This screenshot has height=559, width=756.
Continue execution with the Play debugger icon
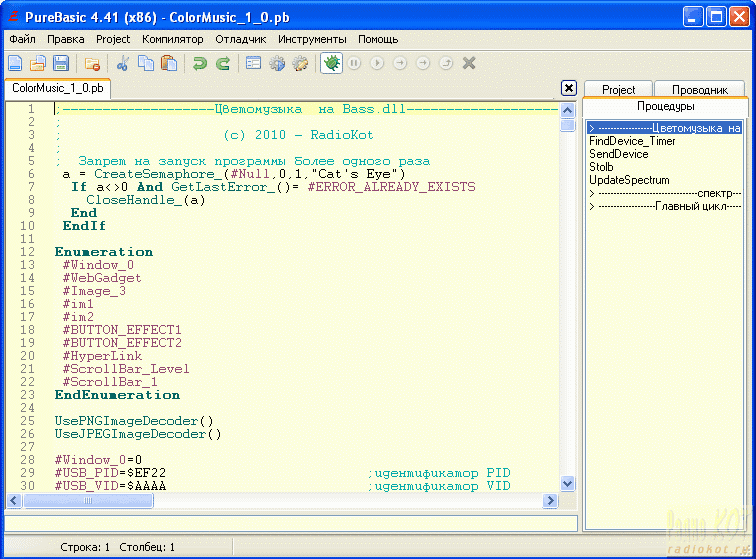point(377,63)
